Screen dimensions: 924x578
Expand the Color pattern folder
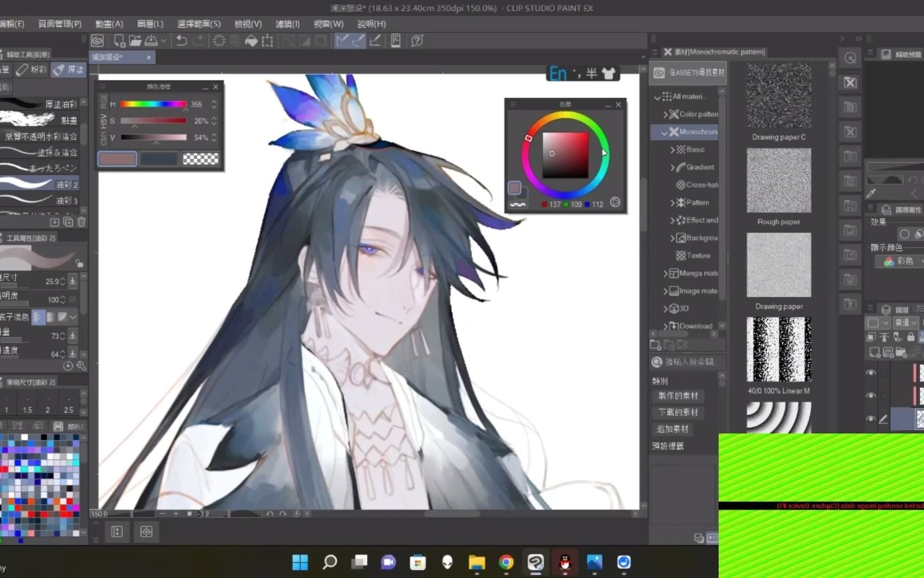tap(666, 115)
